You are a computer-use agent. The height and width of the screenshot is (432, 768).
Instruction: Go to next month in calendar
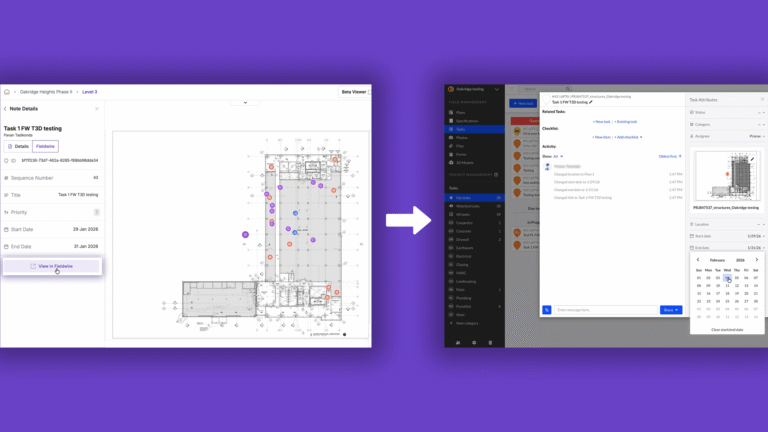click(757, 259)
